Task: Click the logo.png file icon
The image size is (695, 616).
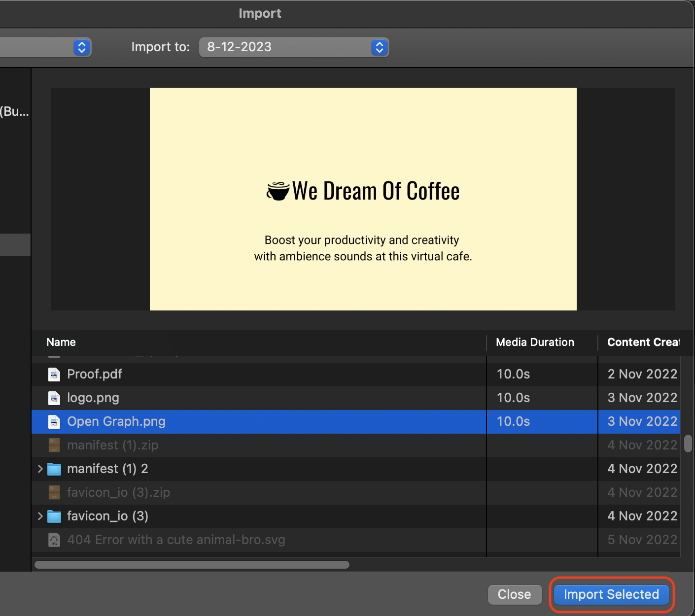Action: coord(54,398)
